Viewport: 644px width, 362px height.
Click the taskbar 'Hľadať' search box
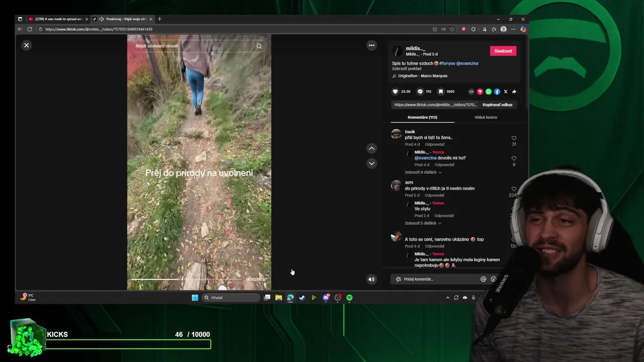(x=232, y=298)
